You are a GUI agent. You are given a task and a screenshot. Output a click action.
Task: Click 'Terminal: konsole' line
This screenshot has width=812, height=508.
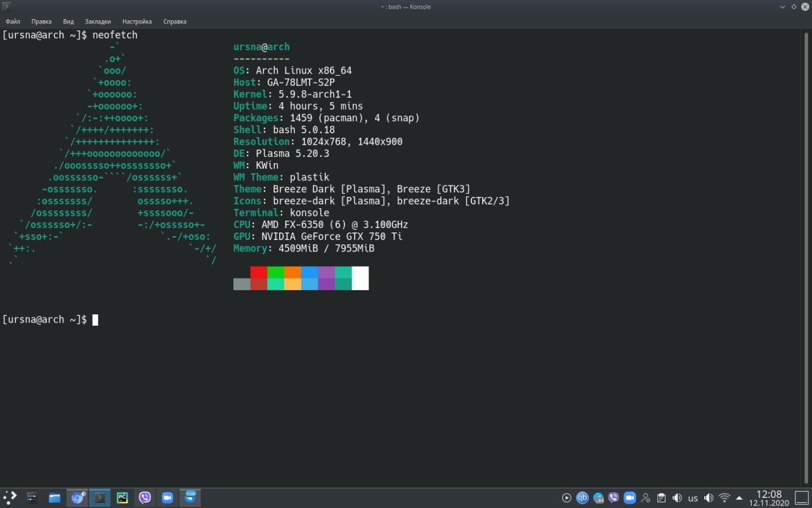281,213
